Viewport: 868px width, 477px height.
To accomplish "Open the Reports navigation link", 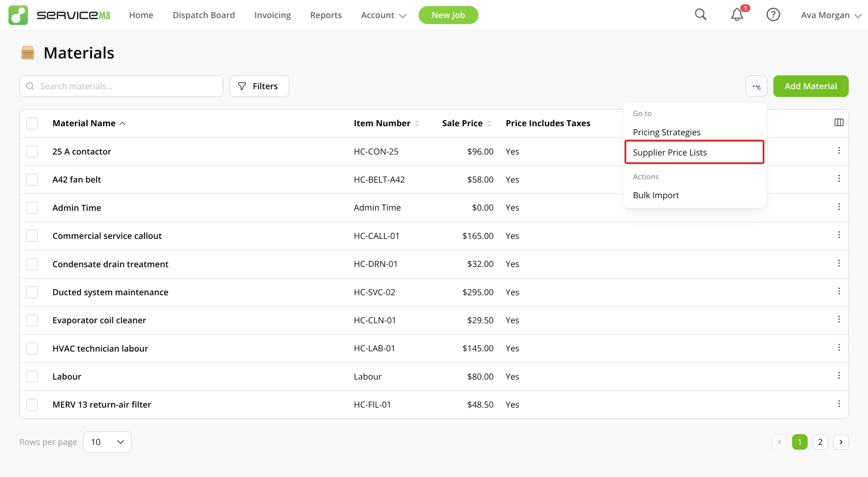I will (326, 15).
